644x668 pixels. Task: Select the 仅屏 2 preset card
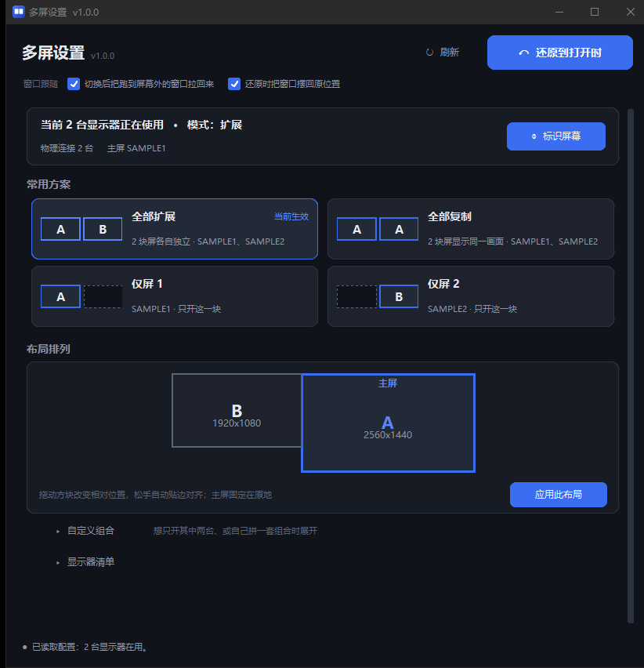click(x=471, y=296)
